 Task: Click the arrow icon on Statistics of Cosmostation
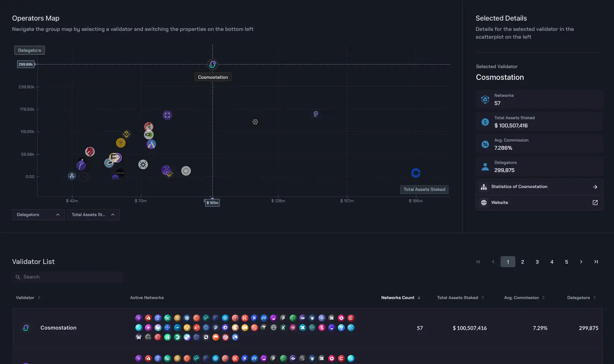[x=595, y=187]
